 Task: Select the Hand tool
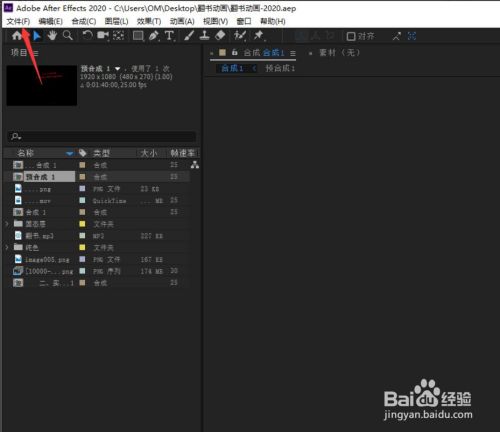[52, 35]
